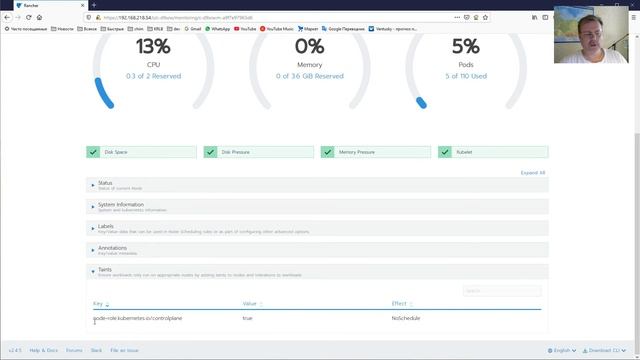Open the Часто посещаемые bookmark menu
Screen dimensions: 640x360
(x=26, y=29)
